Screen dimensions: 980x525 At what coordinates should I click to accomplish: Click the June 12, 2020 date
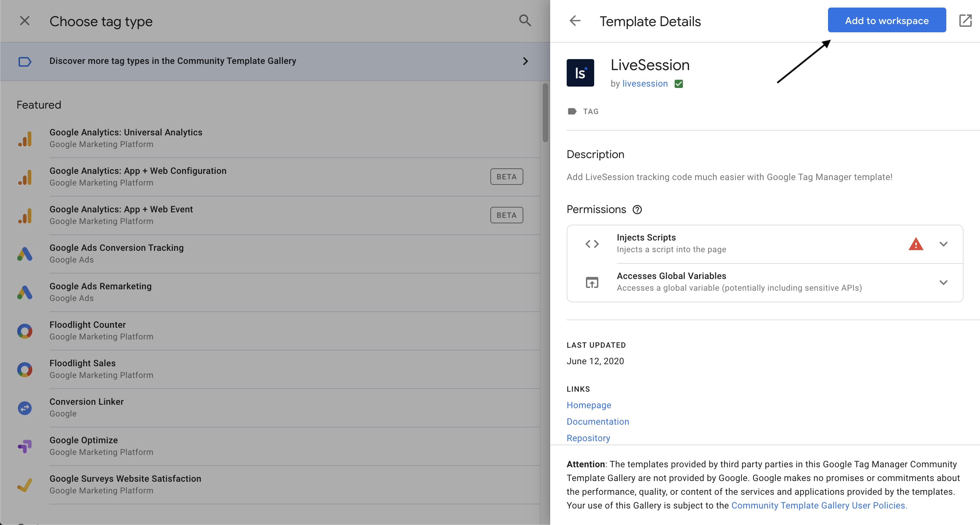[x=595, y=361]
